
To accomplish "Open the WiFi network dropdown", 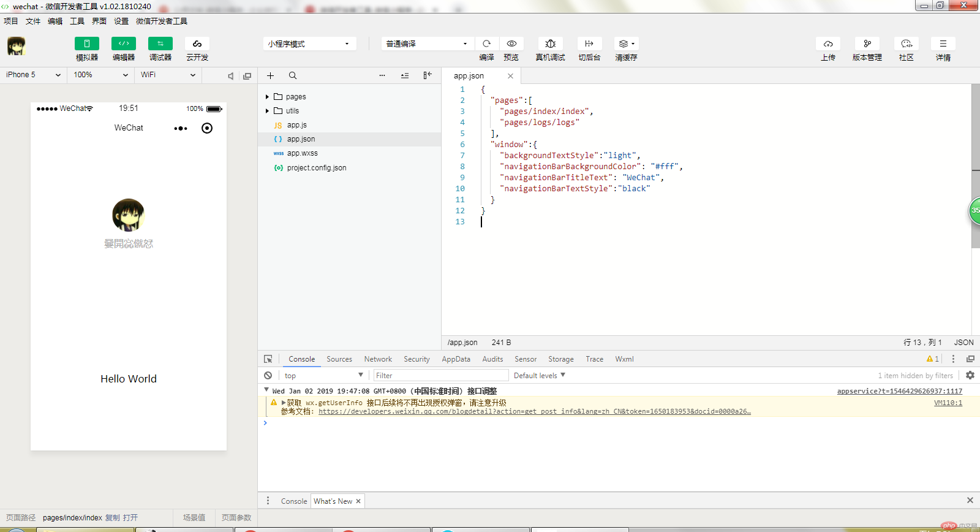I will point(168,75).
